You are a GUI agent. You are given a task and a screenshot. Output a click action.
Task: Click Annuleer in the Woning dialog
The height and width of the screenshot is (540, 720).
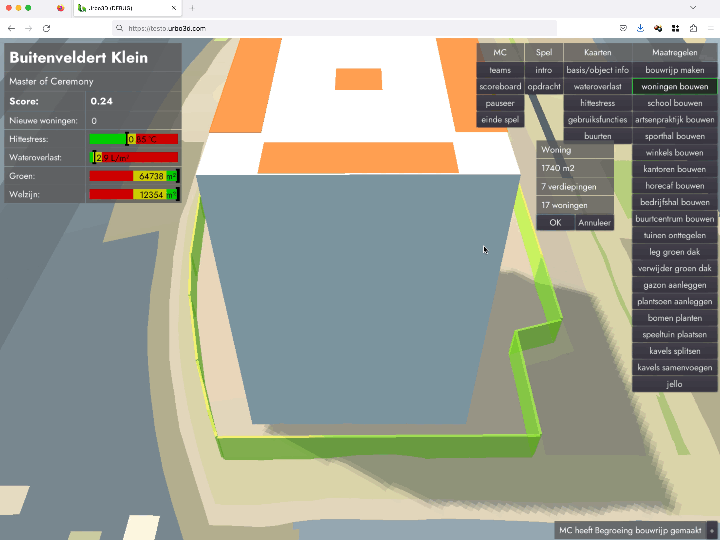point(594,223)
